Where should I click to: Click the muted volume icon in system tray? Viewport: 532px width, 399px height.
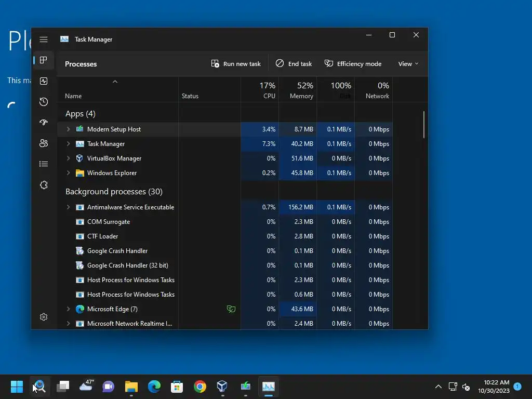(466, 387)
